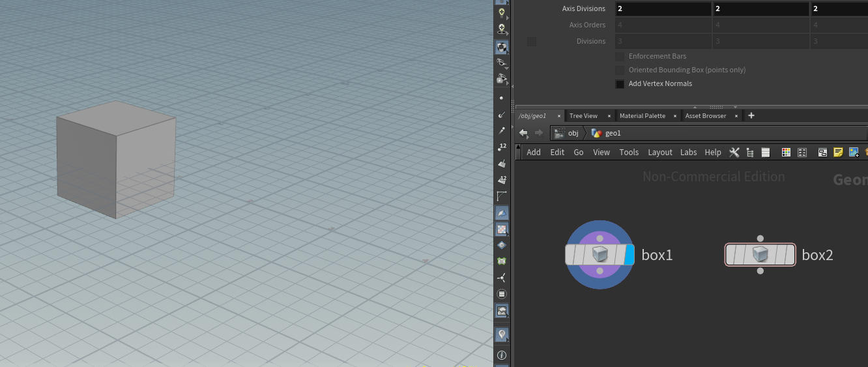Open the shading mode cube icon
Viewport: 868px width, 367px height.
501,47
